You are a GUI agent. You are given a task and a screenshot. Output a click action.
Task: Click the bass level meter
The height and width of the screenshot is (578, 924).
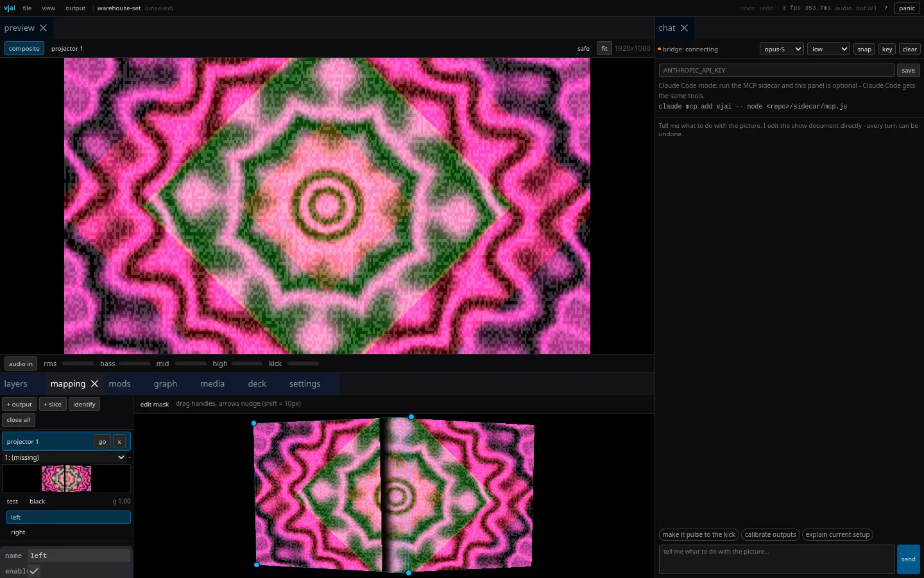coord(135,363)
